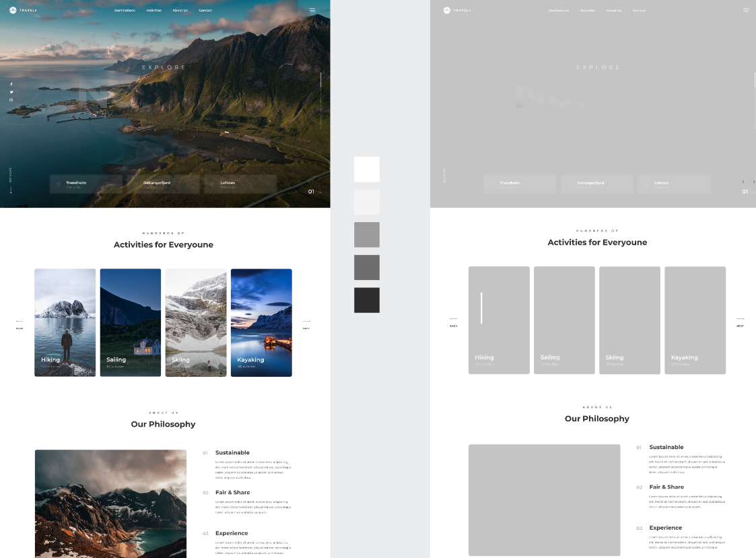Click Back arrow beside the Hiking photo
Viewport: 756px width, 558px height.
(x=20, y=323)
